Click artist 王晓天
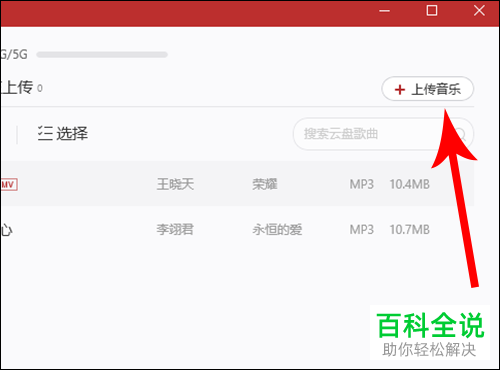 pyautogui.click(x=175, y=184)
